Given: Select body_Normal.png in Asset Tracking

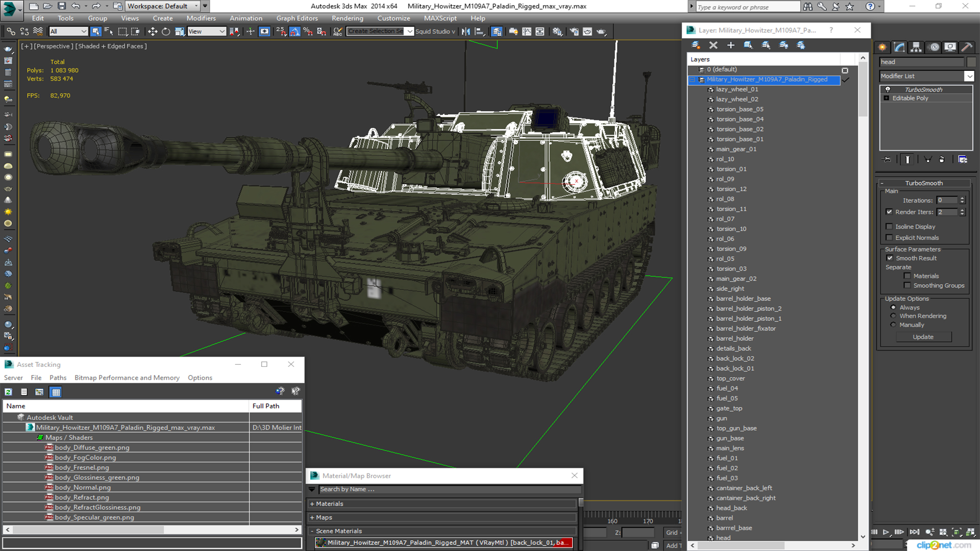Looking at the screenshot, I should (x=83, y=488).
